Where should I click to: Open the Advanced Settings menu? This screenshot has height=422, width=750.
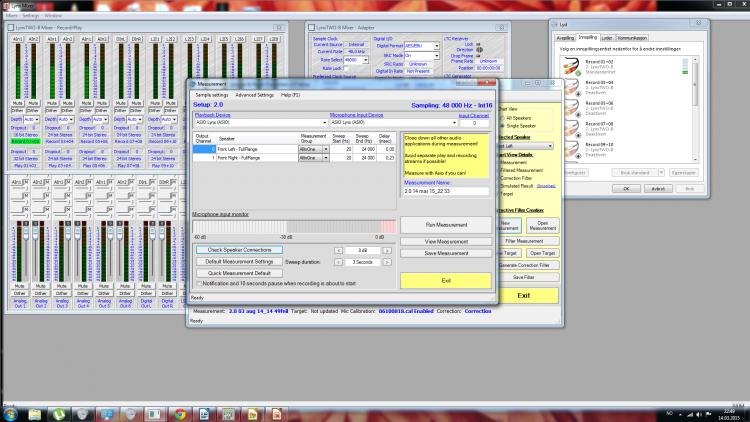[255, 94]
